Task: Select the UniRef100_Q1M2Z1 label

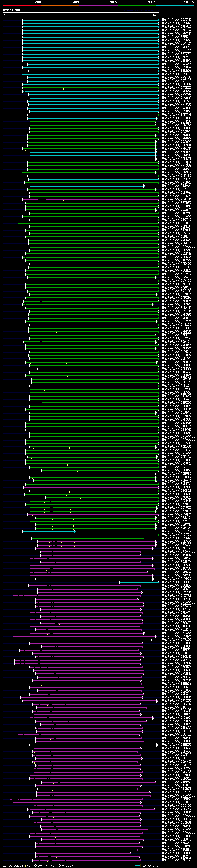Action: pyautogui.click(x=177, y=101)
